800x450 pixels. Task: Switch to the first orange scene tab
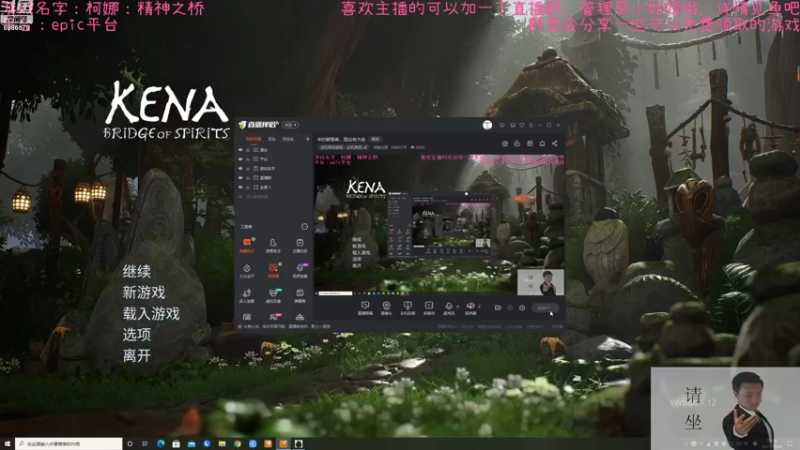[254, 139]
